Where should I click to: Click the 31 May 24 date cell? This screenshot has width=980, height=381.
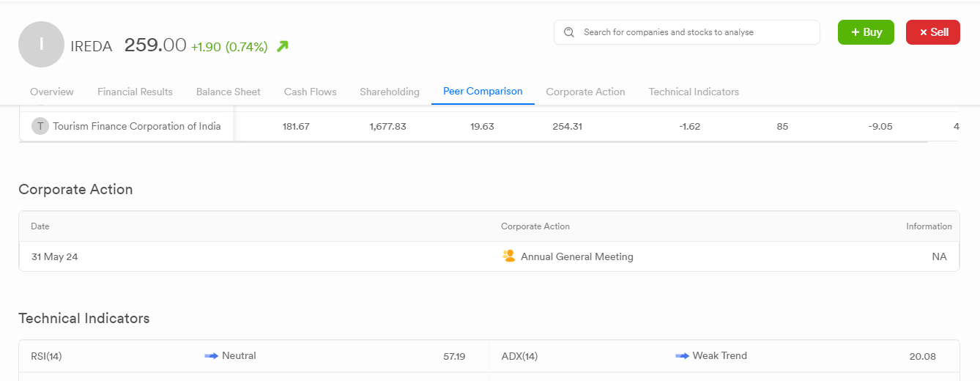point(55,256)
